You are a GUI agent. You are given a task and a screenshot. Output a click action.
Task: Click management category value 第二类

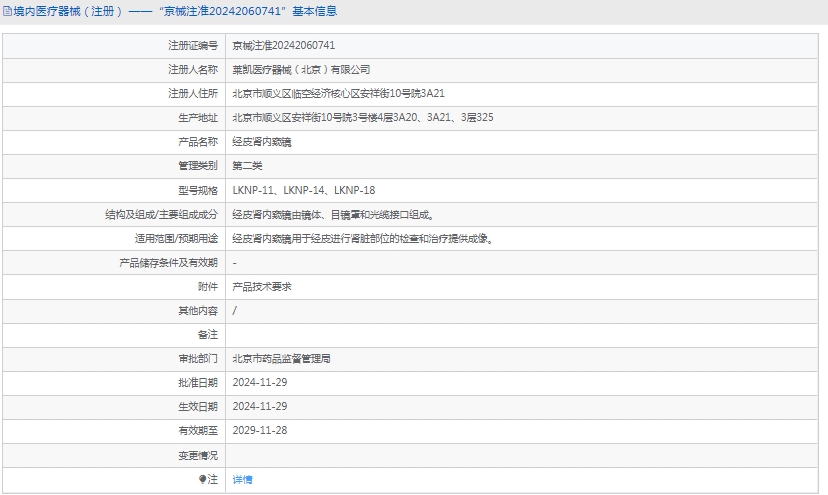tap(247, 166)
